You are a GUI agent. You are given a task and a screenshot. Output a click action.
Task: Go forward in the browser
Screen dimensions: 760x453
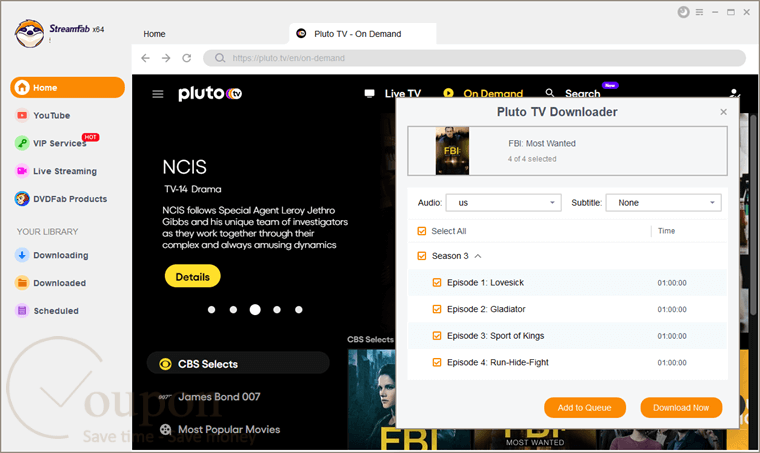(x=166, y=58)
